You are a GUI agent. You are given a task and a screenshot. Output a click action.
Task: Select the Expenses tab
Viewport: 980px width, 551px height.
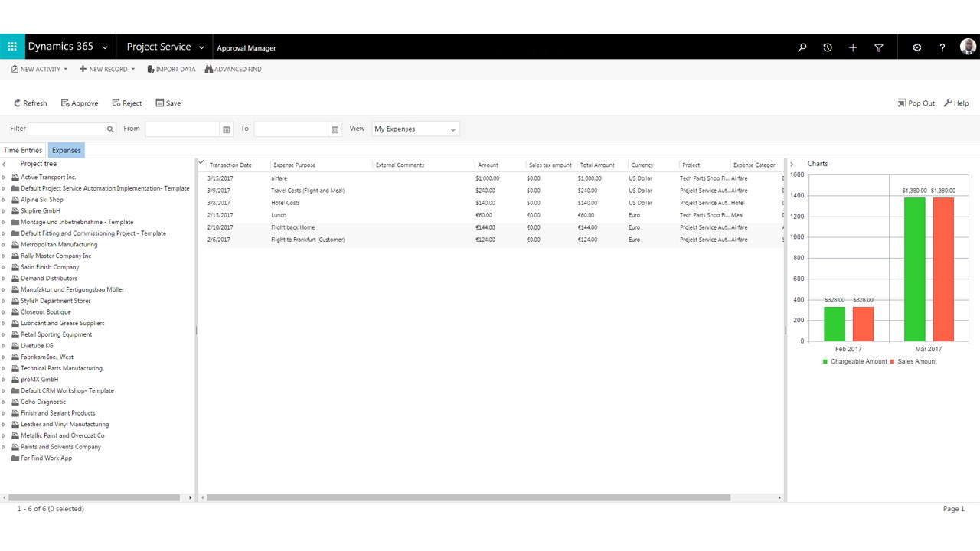67,151
